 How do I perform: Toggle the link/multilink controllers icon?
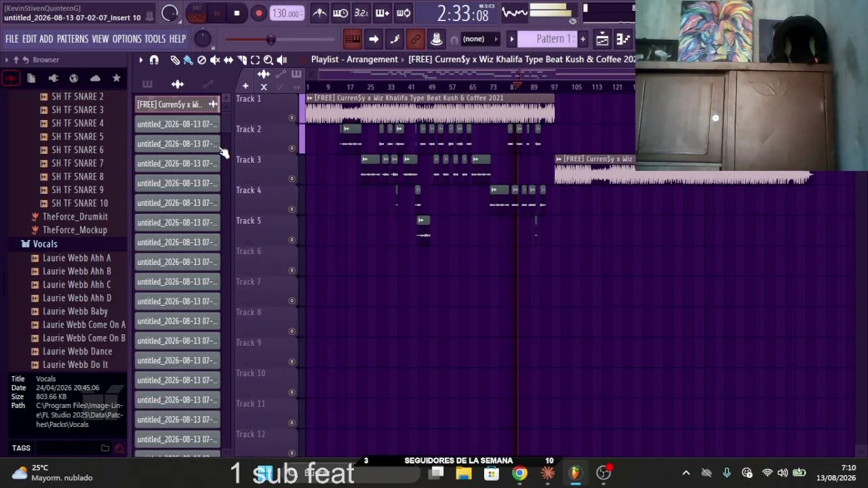click(x=416, y=39)
